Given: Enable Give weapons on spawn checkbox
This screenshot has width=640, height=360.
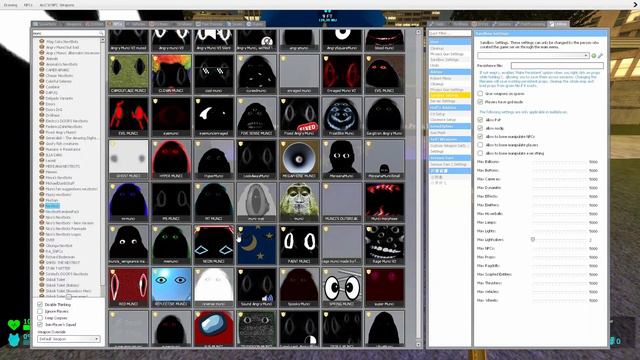Looking at the screenshot, I should click(480, 93).
